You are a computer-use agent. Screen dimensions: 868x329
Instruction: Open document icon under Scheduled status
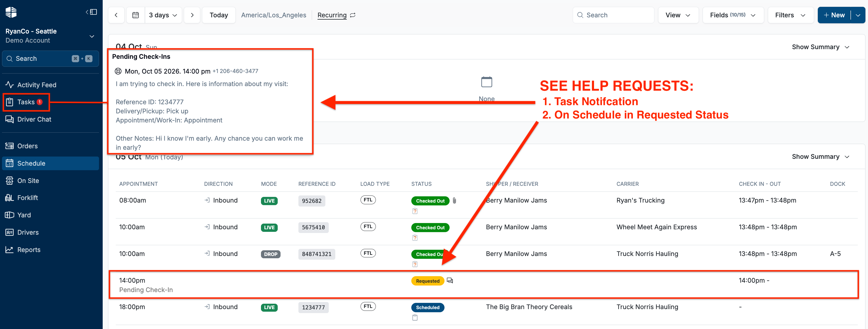point(415,318)
